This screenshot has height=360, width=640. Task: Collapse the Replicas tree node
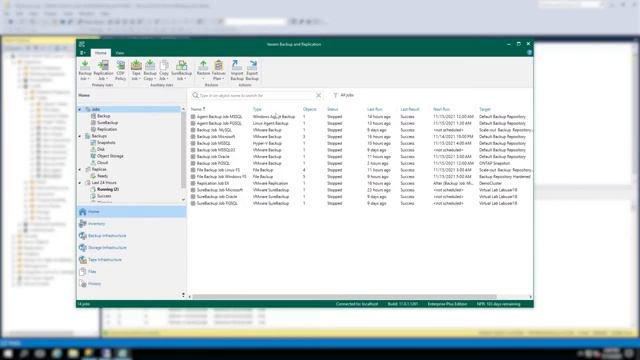coord(80,169)
